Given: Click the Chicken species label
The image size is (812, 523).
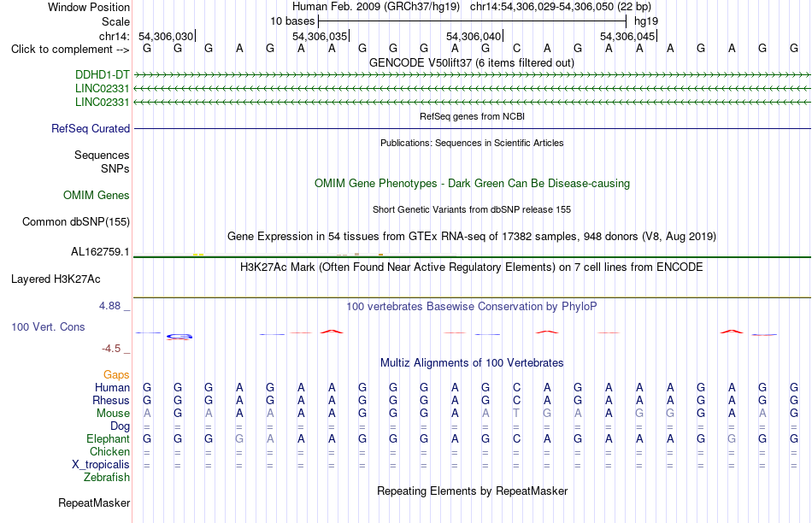Looking at the screenshot, I should (109, 451).
